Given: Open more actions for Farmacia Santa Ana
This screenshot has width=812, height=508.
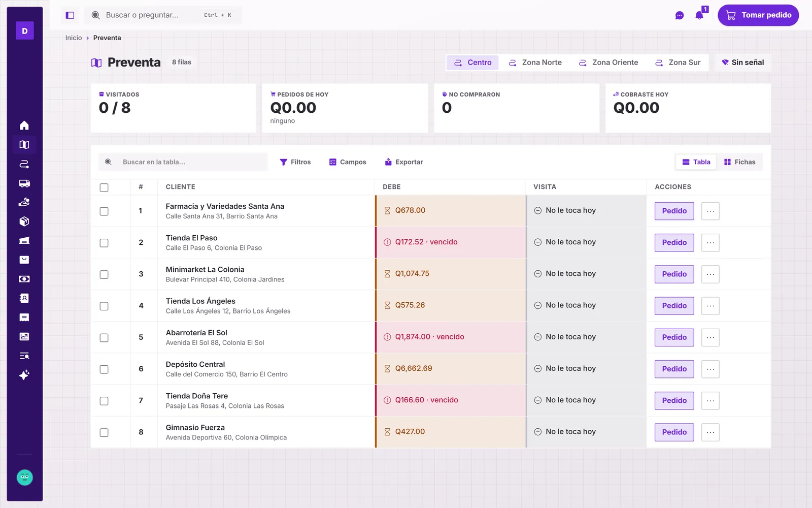Looking at the screenshot, I should coord(710,211).
